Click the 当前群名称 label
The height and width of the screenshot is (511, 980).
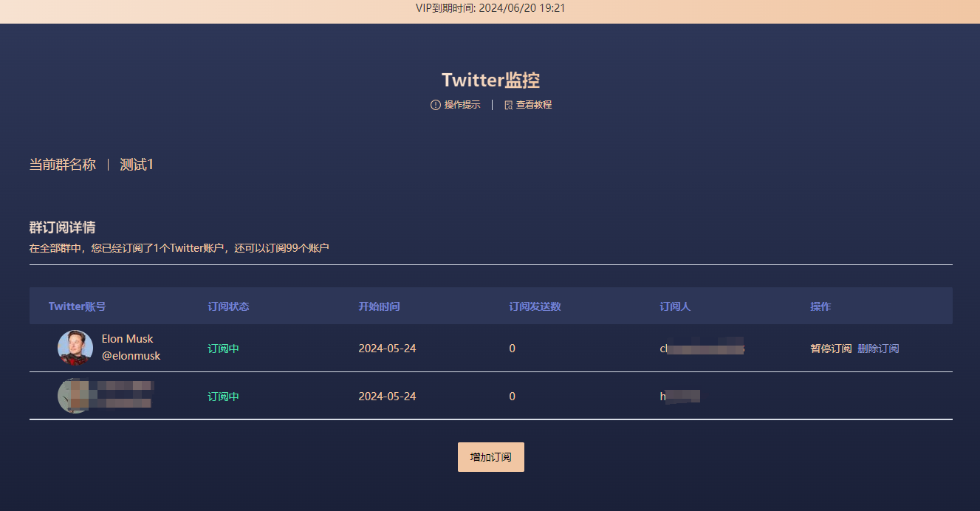[63, 165]
